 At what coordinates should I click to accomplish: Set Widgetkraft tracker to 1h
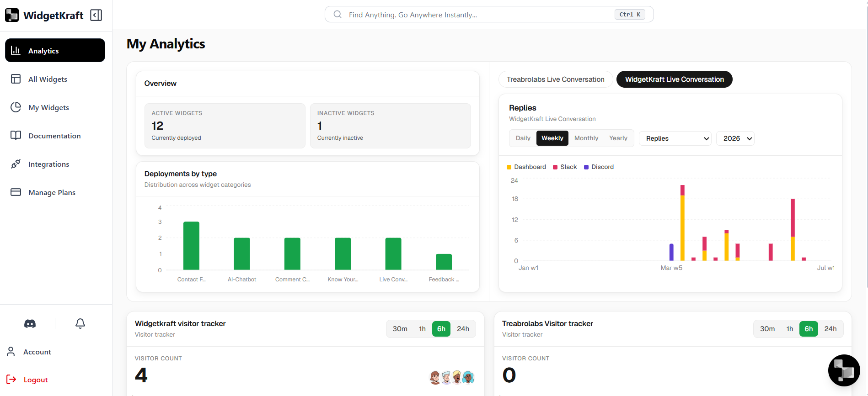pos(423,329)
